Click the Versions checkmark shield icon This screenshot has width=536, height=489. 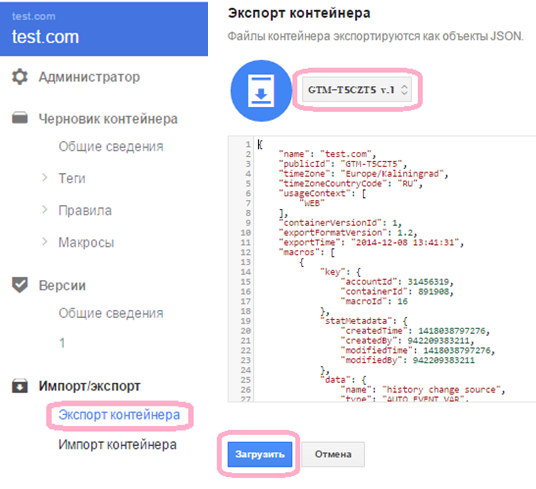(x=20, y=285)
